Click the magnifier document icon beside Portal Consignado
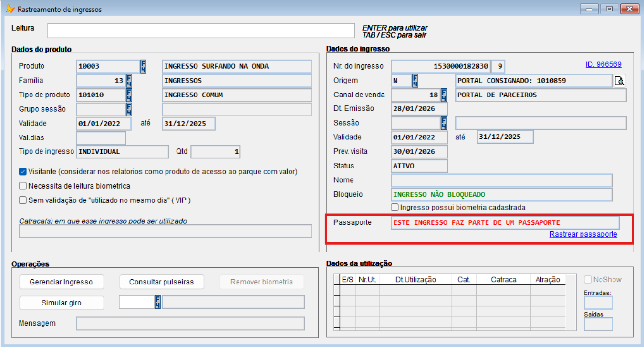 [620, 81]
